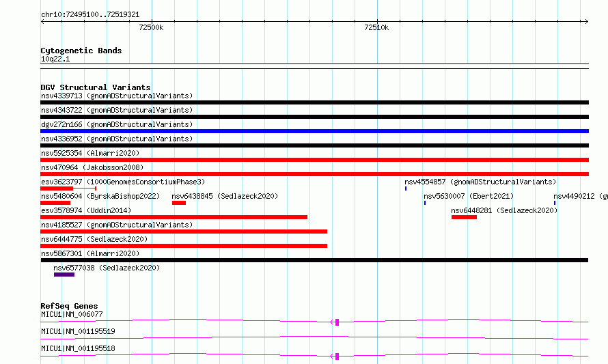This screenshot has width=608, height=364.
Task: Select the nsv4343722 gnomAD variant label
Action: pos(117,110)
